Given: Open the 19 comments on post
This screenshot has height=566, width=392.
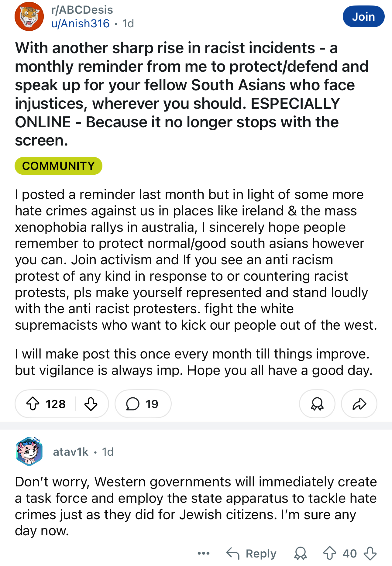Looking at the screenshot, I should click(x=143, y=404).
